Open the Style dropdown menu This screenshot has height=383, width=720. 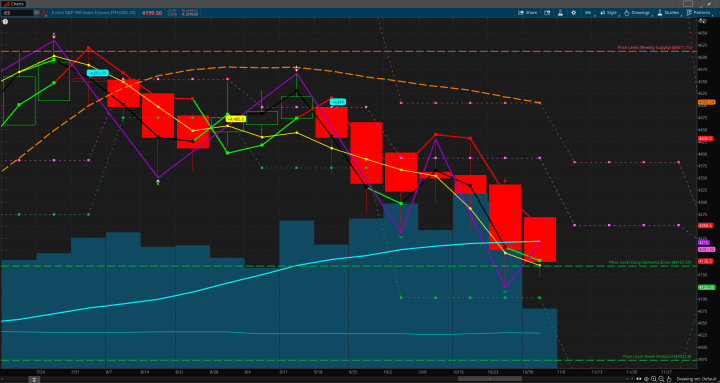[609, 12]
